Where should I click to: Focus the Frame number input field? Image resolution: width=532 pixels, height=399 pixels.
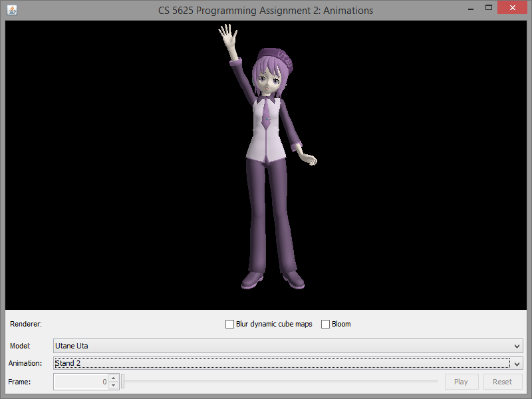(80, 382)
